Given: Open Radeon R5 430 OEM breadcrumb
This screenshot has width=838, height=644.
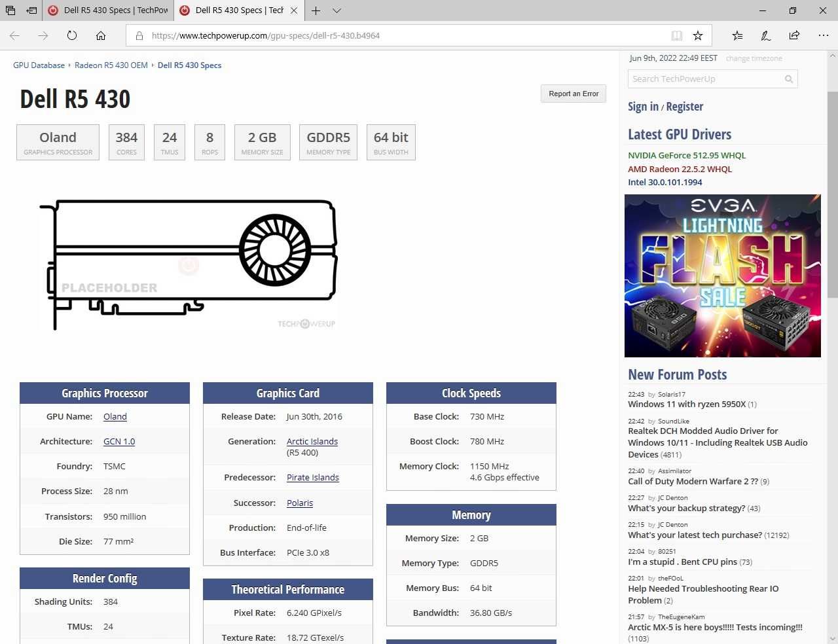Looking at the screenshot, I should pos(111,65).
